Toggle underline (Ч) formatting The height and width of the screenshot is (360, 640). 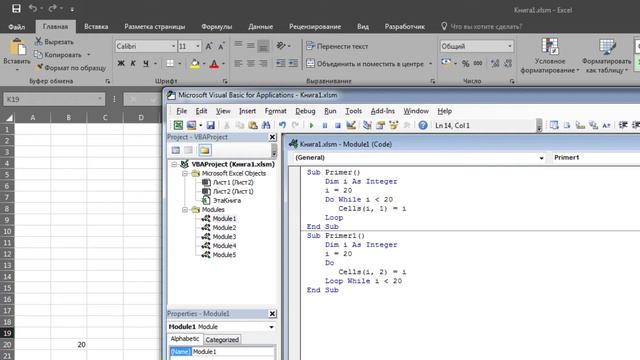tap(146, 64)
